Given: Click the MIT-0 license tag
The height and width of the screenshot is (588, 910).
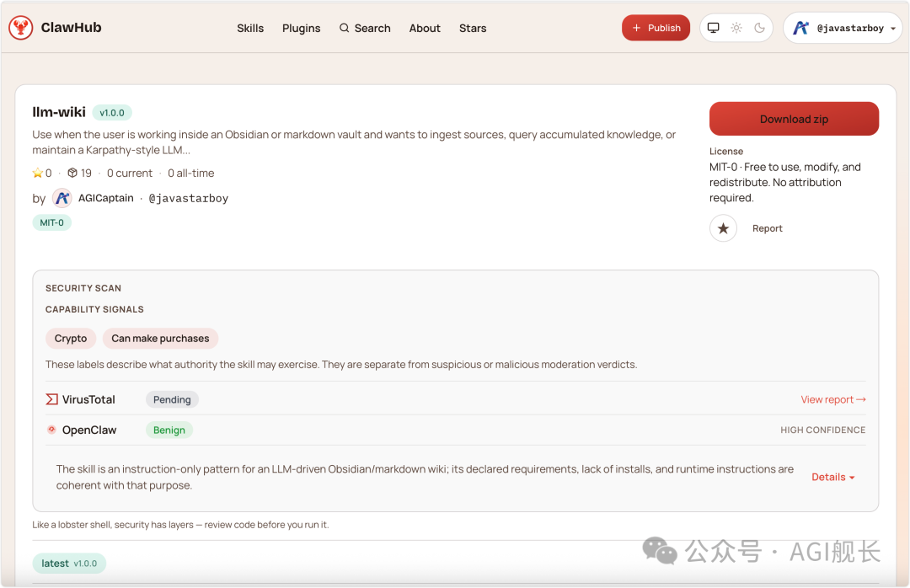Looking at the screenshot, I should coord(51,222).
